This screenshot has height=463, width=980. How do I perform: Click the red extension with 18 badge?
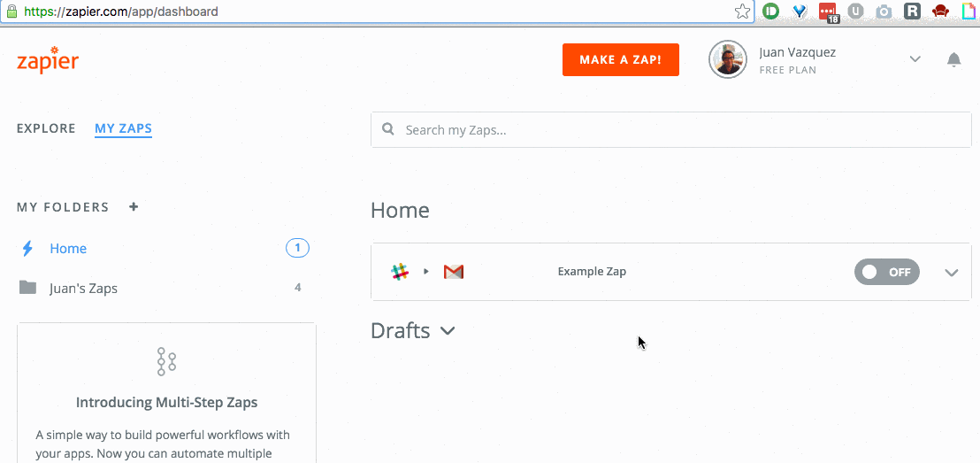[828, 12]
